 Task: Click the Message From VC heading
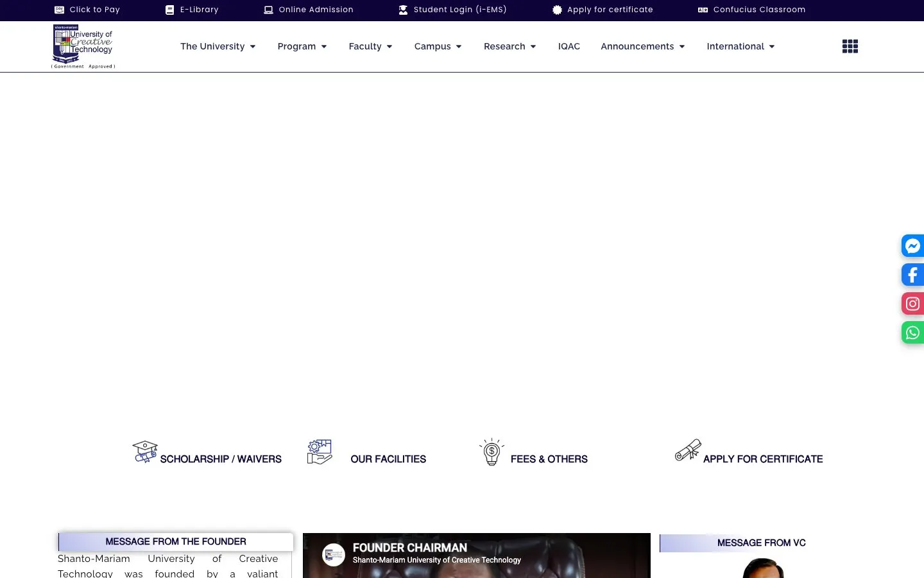click(x=762, y=543)
